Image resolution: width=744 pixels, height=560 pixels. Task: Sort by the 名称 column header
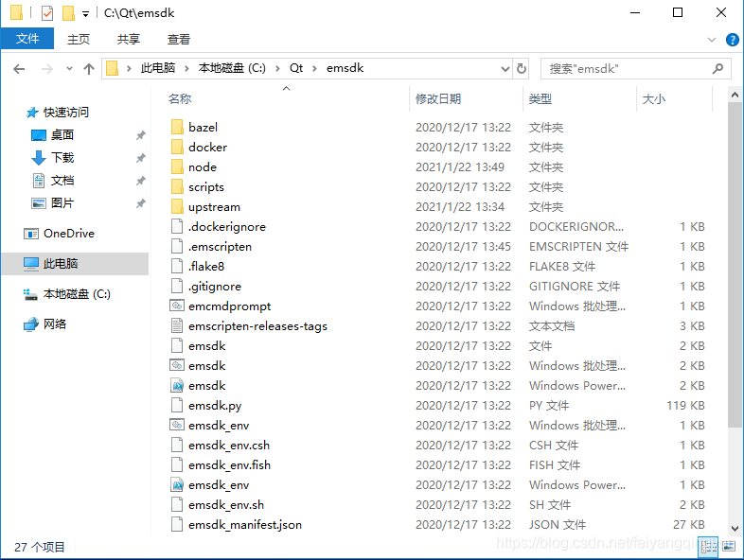click(x=179, y=98)
